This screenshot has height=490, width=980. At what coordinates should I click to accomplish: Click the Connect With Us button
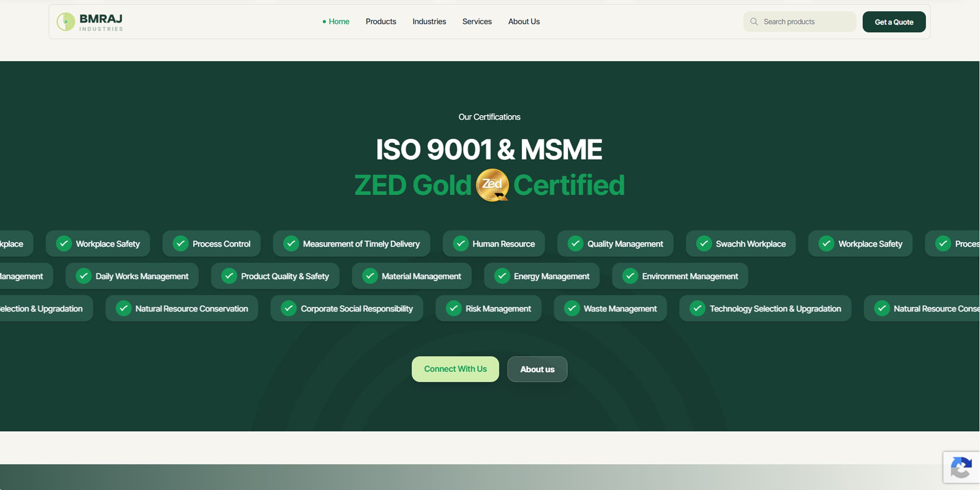coord(455,369)
